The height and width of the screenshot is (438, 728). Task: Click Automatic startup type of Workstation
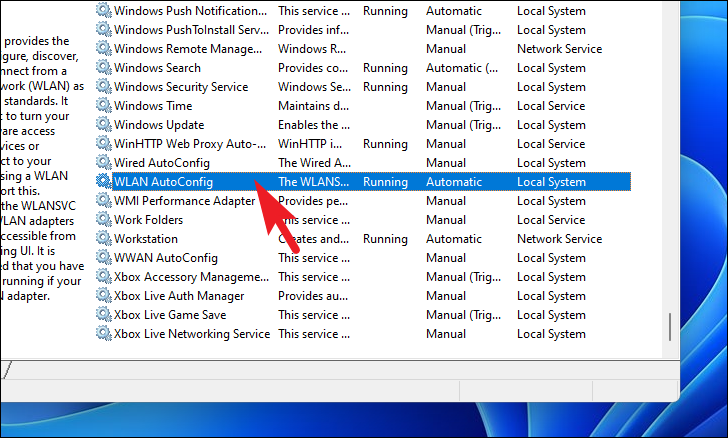tap(454, 239)
